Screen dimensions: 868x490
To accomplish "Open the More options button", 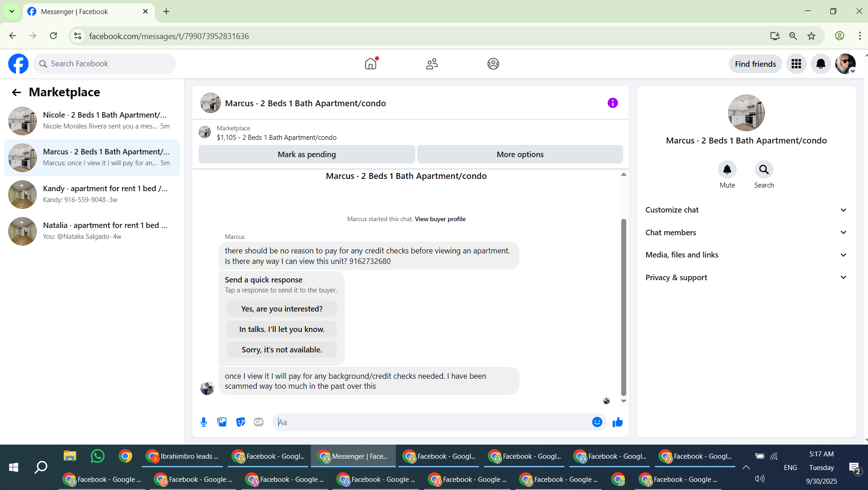I will 520,154.
